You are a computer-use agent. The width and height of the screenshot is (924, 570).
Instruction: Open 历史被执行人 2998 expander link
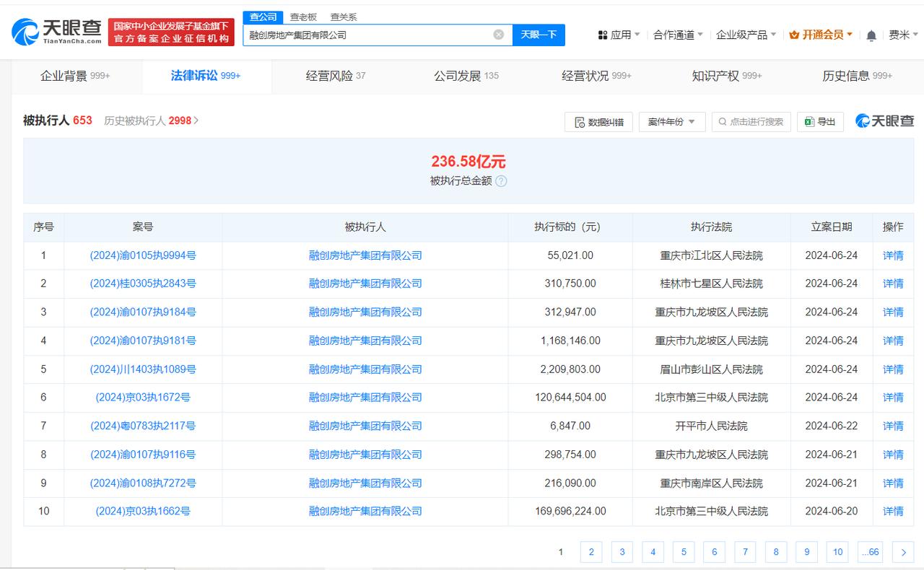point(151,120)
